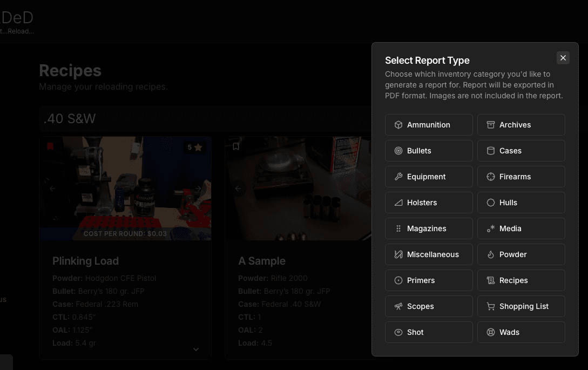Click OAL: 1.125" line
588x370 pixels.
pos(72,330)
